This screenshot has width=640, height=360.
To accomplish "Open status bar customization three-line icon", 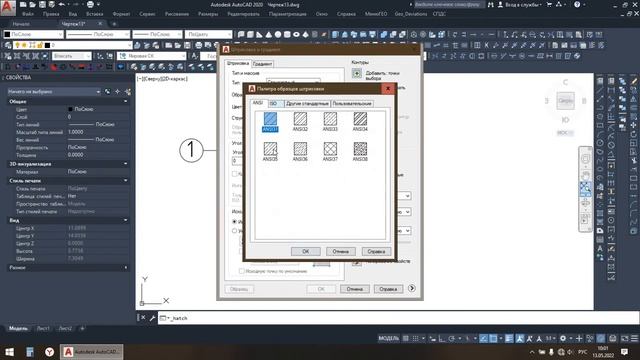I will [634, 338].
